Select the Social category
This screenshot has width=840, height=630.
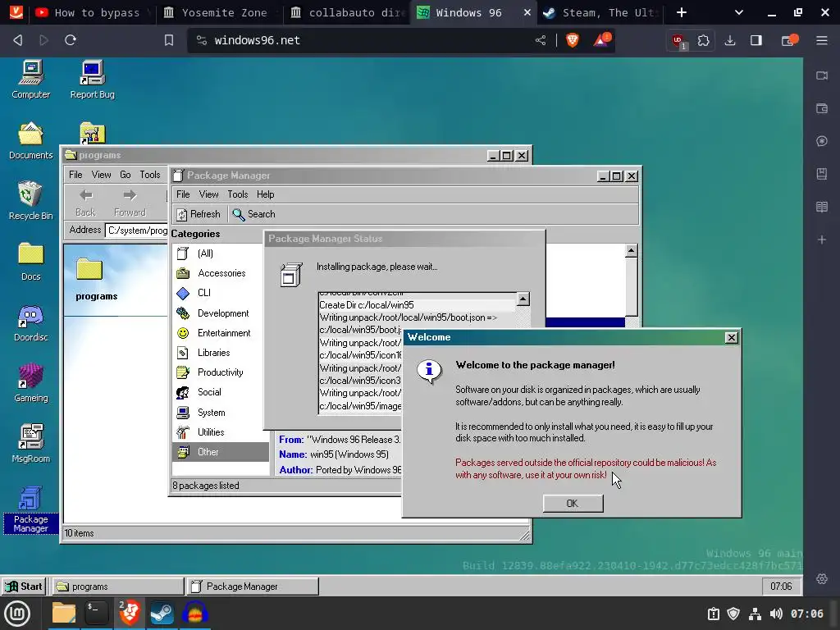pyautogui.click(x=221, y=392)
